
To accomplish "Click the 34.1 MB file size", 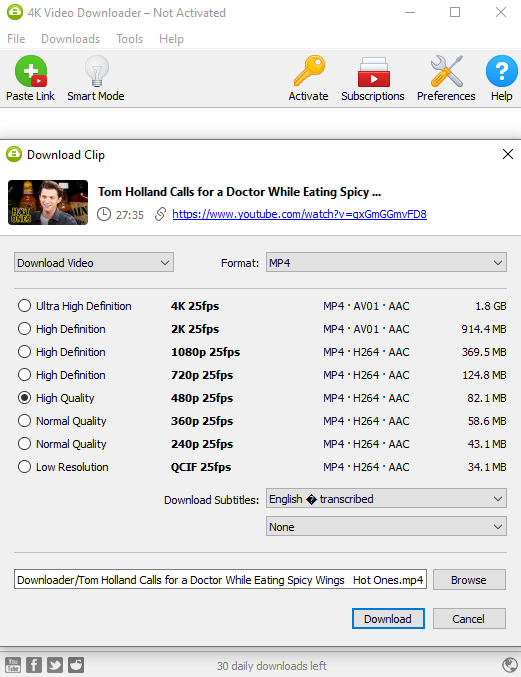I will point(486,467).
